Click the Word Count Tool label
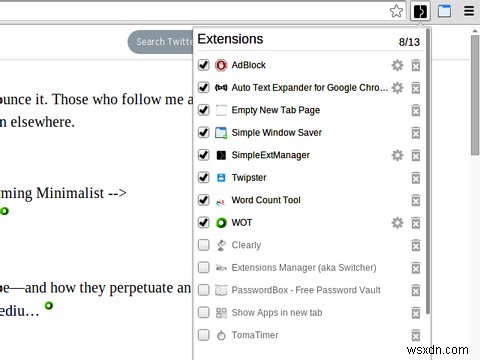Screen dimensions: 480x360 266,200
